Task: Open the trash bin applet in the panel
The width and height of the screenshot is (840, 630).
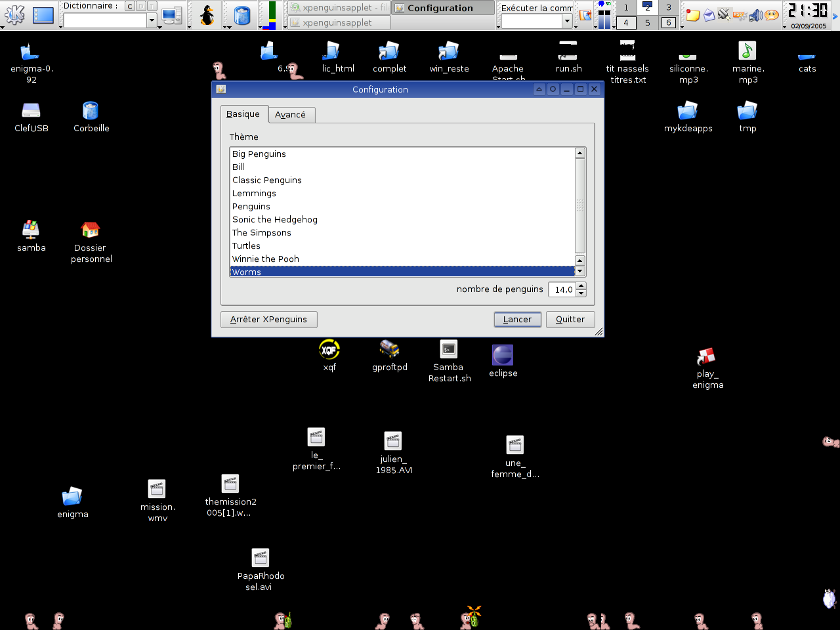Action: click(x=242, y=15)
